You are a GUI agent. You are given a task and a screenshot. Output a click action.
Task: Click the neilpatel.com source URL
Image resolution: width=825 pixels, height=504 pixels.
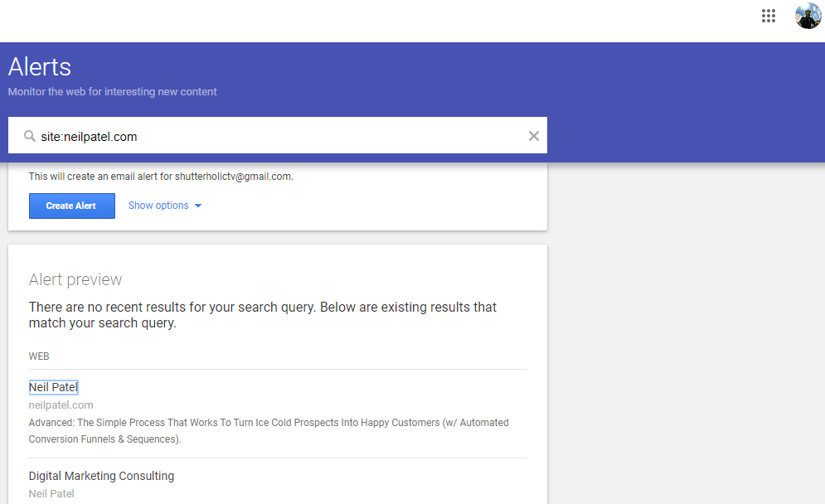pyautogui.click(x=61, y=405)
